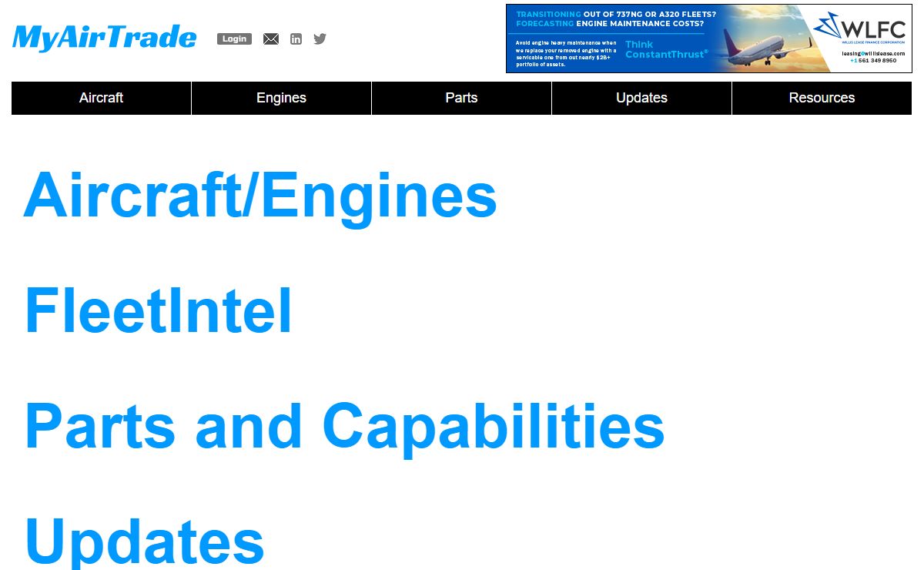The image size is (924, 570).
Task: Open the large blue Updates heading link
Action: pyautogui.click(x=145, y=541)
